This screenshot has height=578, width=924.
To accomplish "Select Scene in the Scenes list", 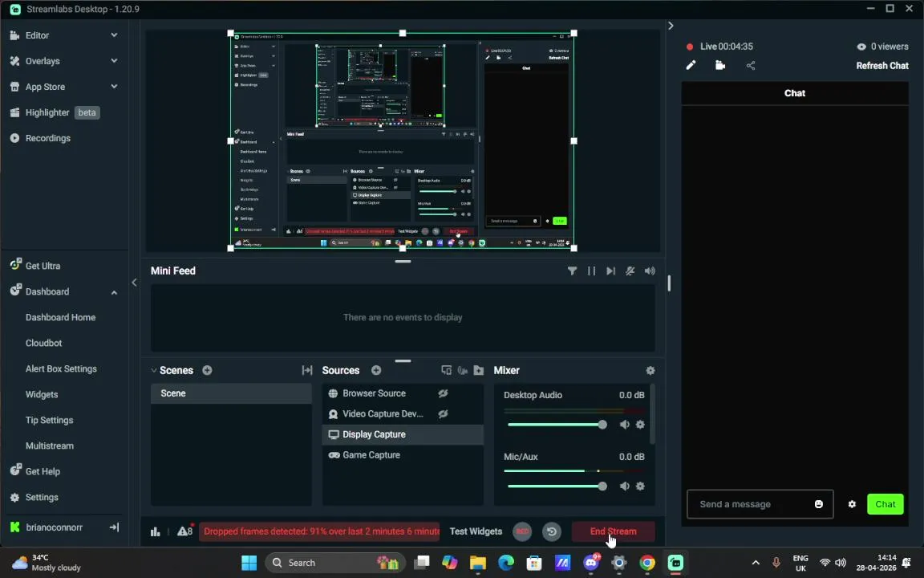I will (231, 393).
